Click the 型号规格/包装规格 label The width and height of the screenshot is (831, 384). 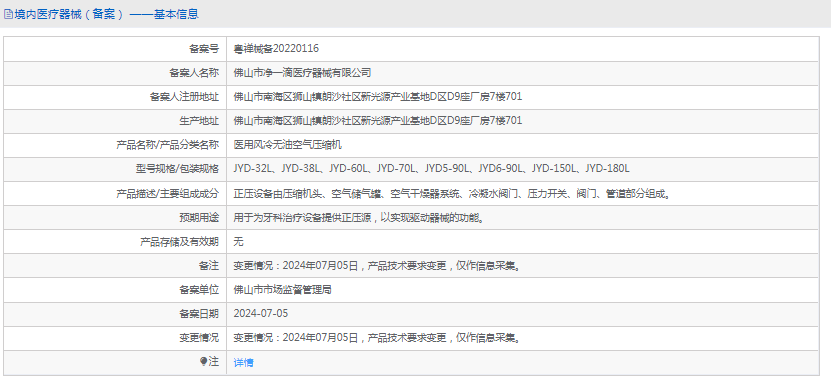click(x=178, y=169)
